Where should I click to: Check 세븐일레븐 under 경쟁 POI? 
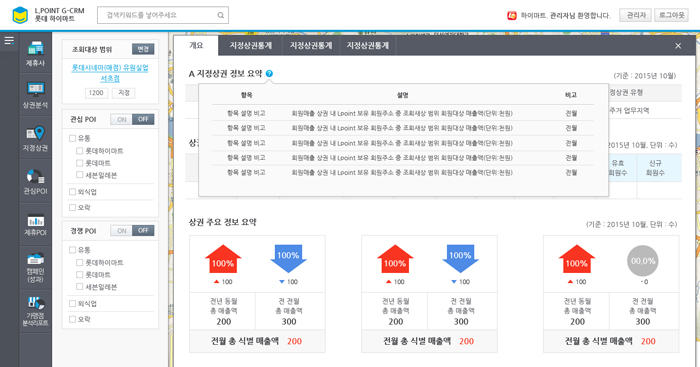coord(79,287)
